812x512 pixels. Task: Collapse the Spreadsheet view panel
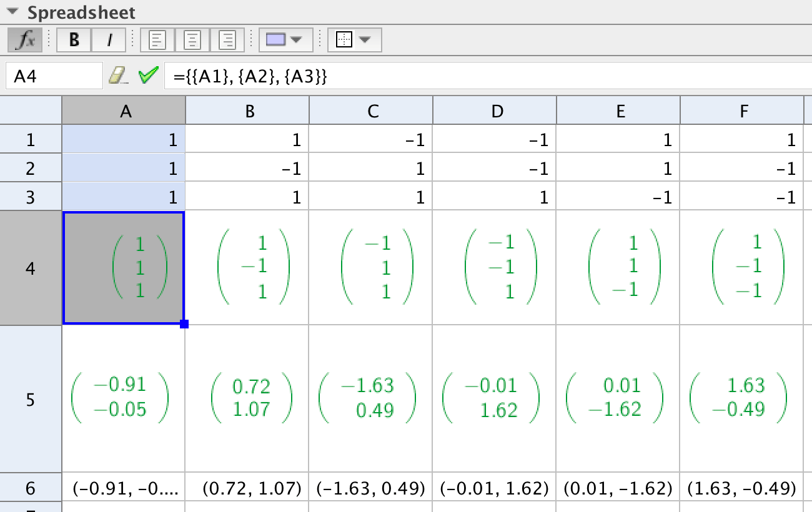click(x=12, y=12)
